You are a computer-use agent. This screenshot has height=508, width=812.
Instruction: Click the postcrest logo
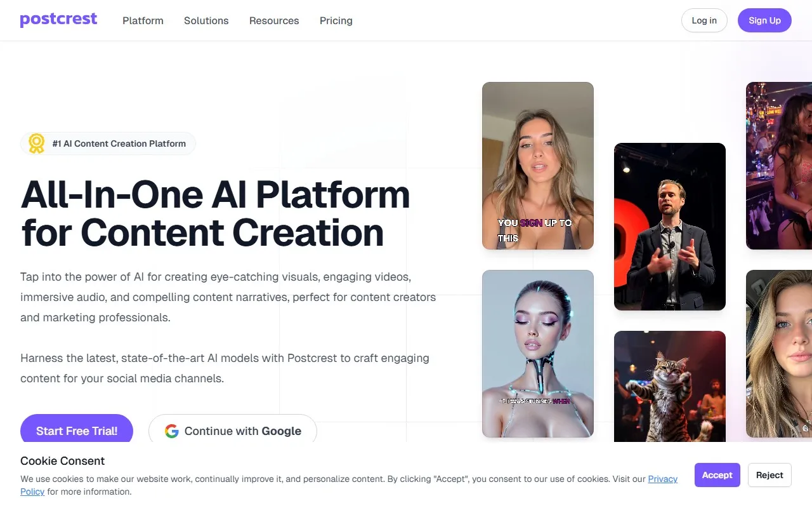(58, 20)
